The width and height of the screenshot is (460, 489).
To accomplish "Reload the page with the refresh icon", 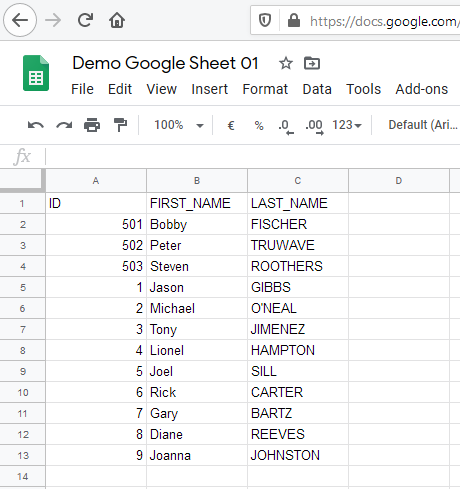I will 85,20.
